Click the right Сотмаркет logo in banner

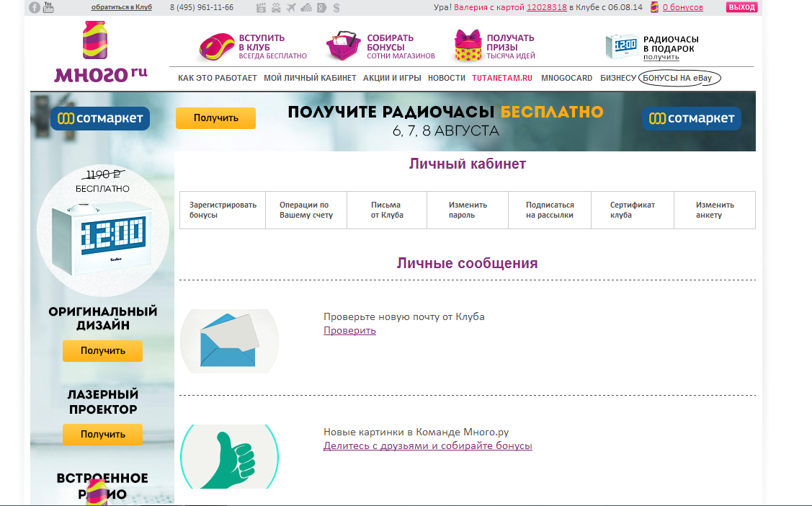click(x=692, y=119)
